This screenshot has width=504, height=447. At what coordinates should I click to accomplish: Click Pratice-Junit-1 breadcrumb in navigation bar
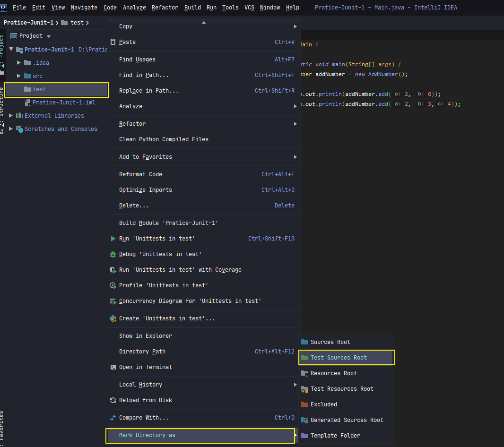[29, 23]
